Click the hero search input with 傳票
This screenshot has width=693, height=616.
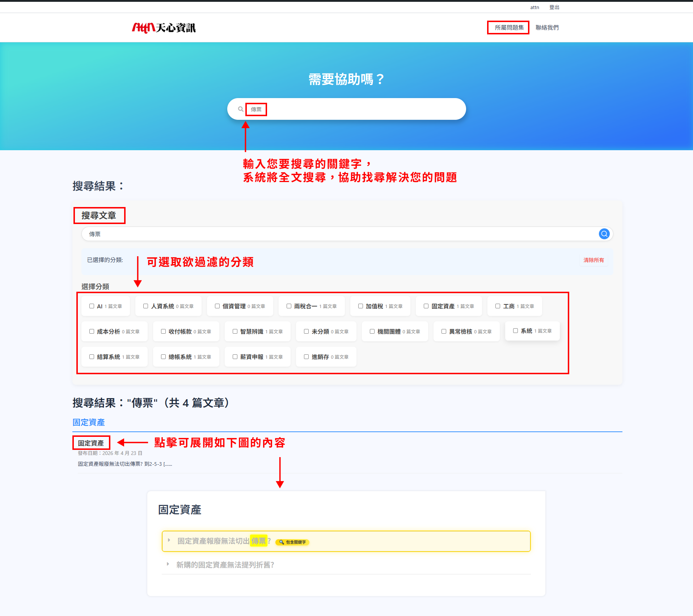coord(347,109)
